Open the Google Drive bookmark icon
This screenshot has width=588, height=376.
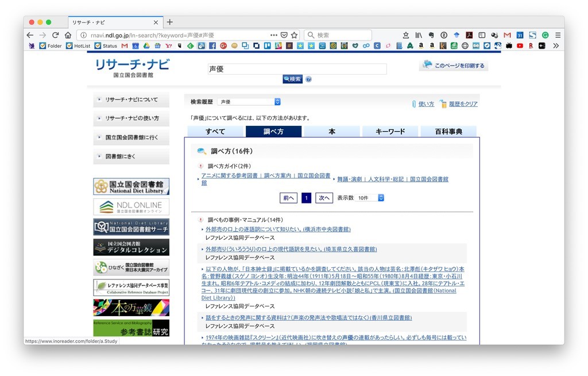coord(146,46)
